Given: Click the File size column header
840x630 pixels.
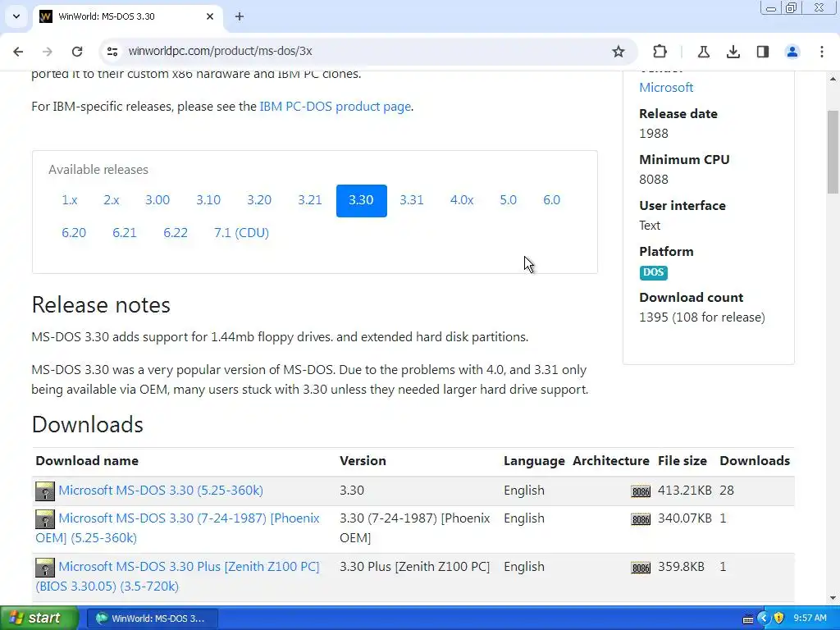Looking at the screenshot, I should [682, 461].
